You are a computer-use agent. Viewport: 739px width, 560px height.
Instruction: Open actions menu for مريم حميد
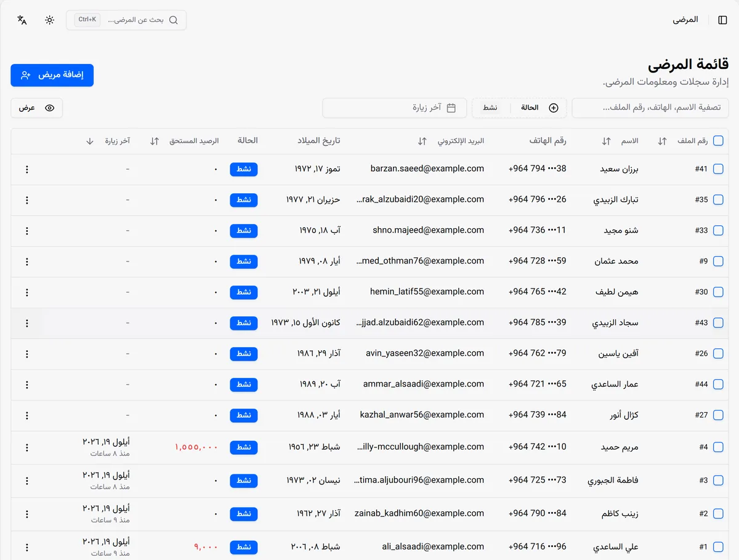click(x=26, y=447)
